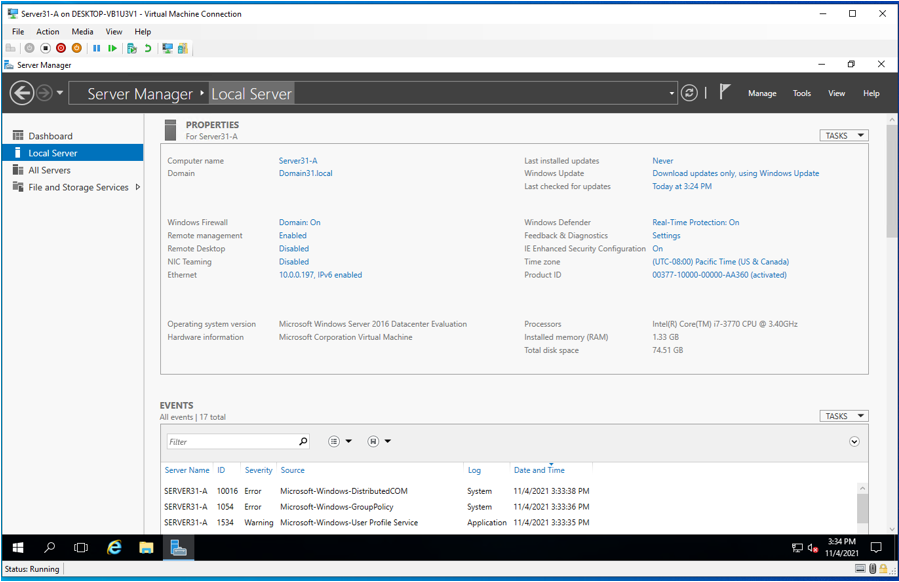The image size is (899, 582).
Task: Click the Ethernet 10.0.0.197 link
Action: pos(320,275)
